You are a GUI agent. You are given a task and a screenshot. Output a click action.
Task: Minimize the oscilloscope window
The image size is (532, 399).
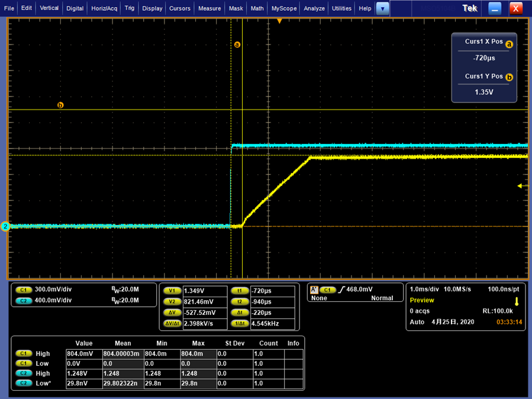coord(495,8)
